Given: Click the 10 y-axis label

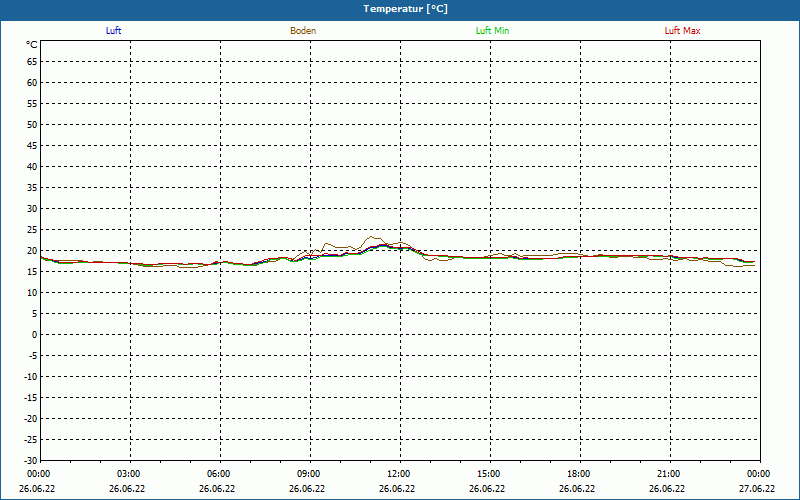Looking at the screenshot, I should [32, 293].
